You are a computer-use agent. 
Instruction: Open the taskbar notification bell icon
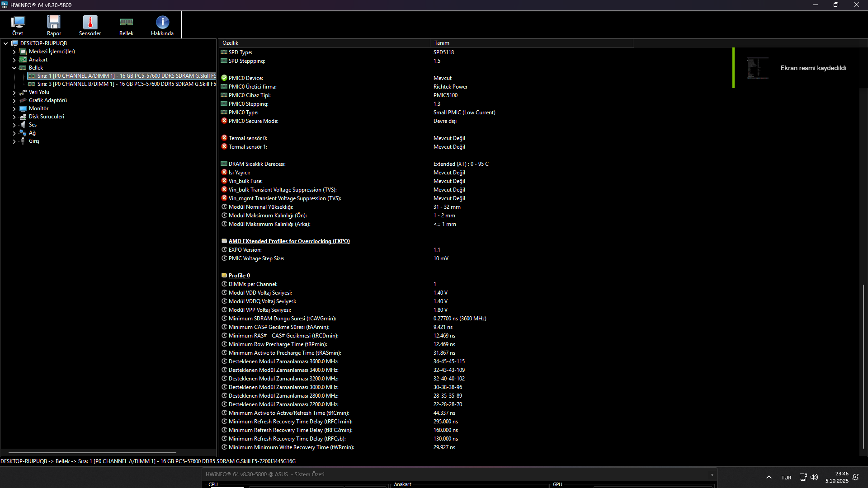pyautogui.click(x=855, y=477)
